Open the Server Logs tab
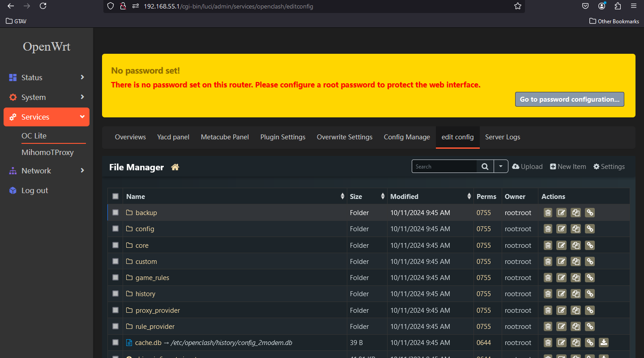 coord(503,137)
